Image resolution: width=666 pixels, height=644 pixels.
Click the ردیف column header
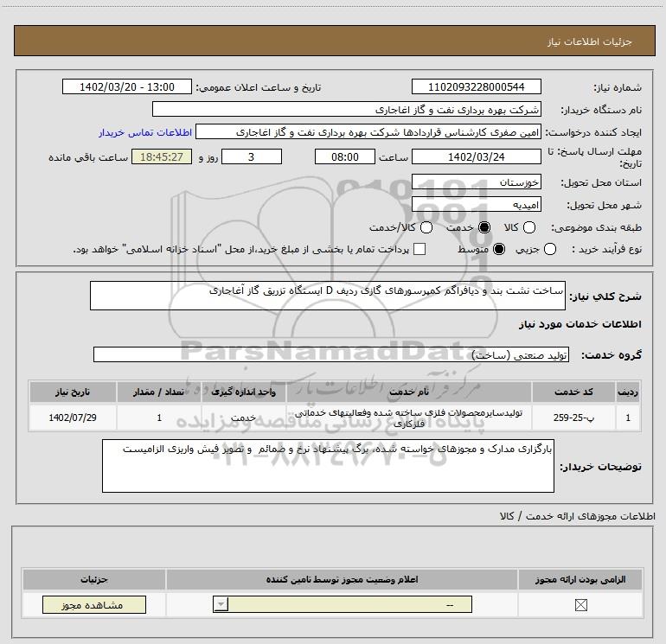(628, 392)
